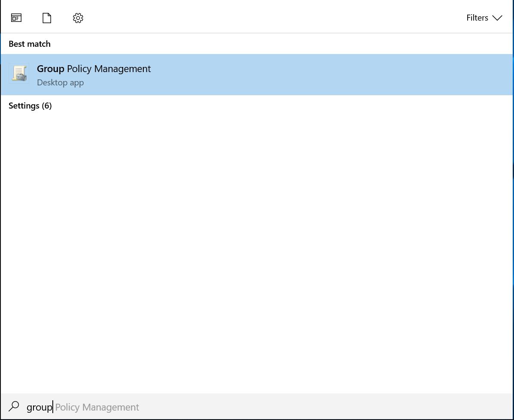Viewport: 514px width, 420px height.
Task: Click inside the search input field
Action: 172,407
